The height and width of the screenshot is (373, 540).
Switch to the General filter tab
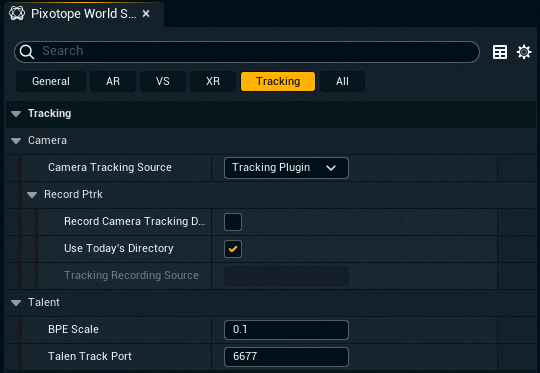(x=51, y=81)
